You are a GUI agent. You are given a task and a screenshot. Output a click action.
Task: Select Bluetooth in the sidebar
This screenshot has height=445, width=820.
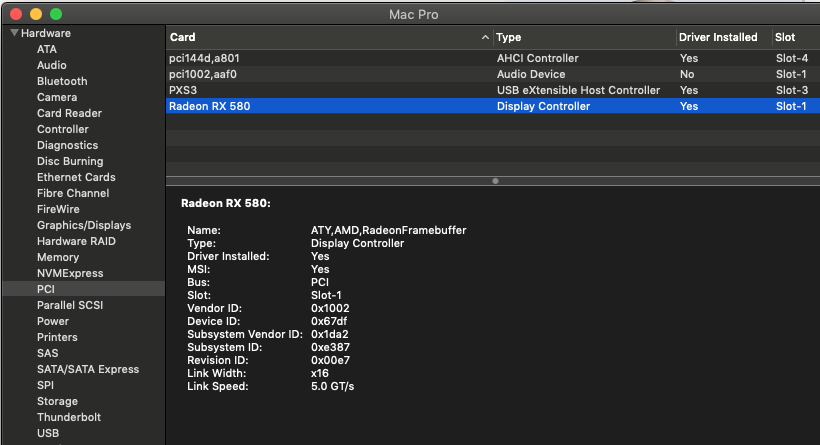[x=62, y=81]
